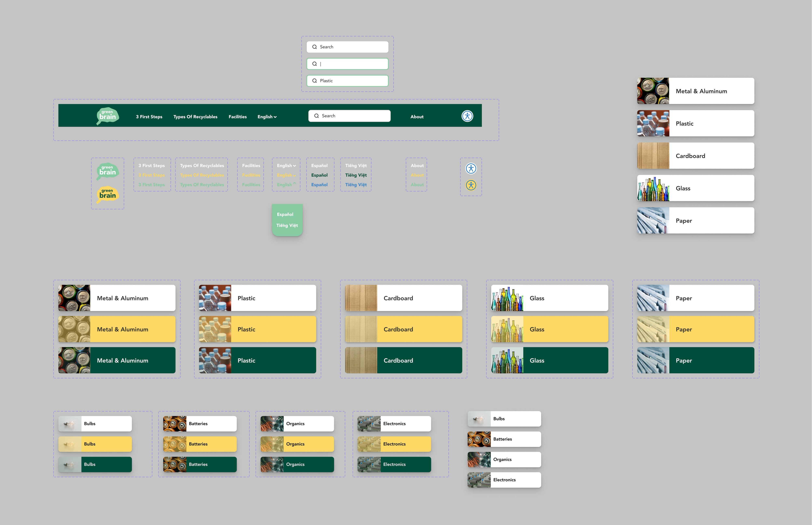
Task: Click the green brain logo in navbar
Action: tap(108, 116)
